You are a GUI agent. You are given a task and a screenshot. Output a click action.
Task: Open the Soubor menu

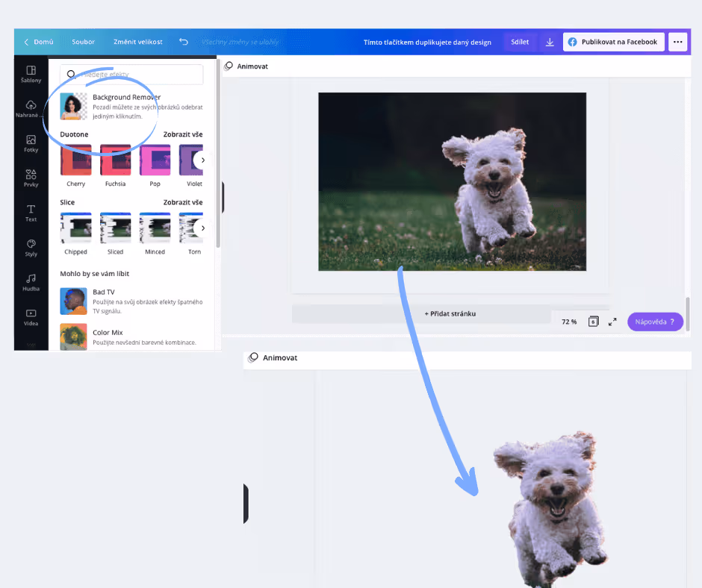[83, 42]
